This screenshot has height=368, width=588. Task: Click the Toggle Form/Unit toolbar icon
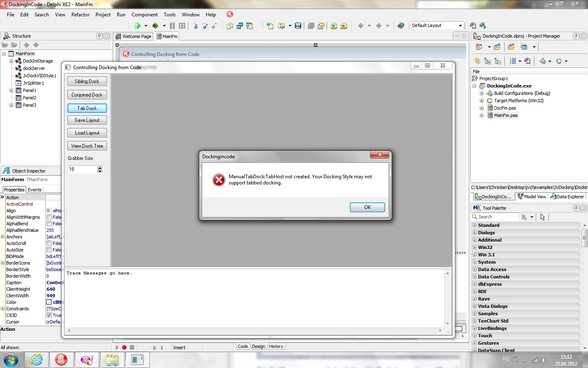point(249,26)
